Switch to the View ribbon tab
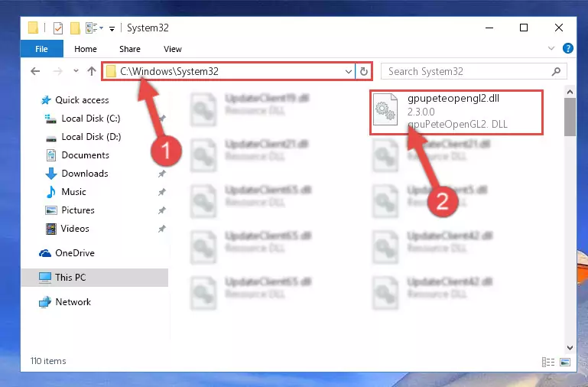This screenshot has width=588, height=387. click(x=173, y=49)
